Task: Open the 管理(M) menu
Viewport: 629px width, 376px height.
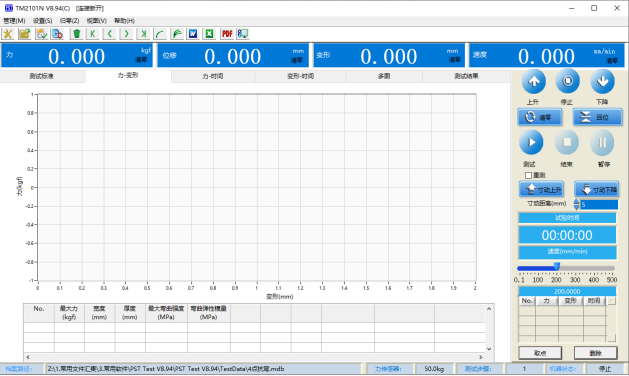Action: (14, 21)
